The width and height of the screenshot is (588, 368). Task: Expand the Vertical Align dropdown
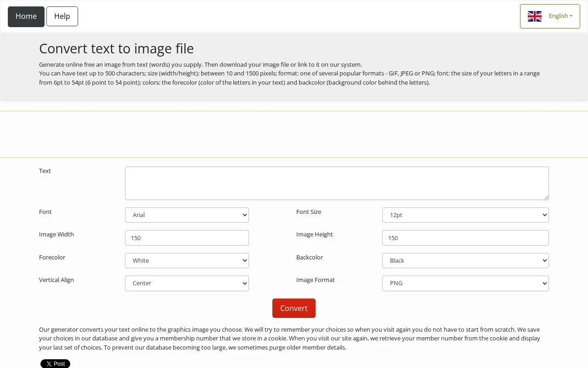[x=187, y=283]
